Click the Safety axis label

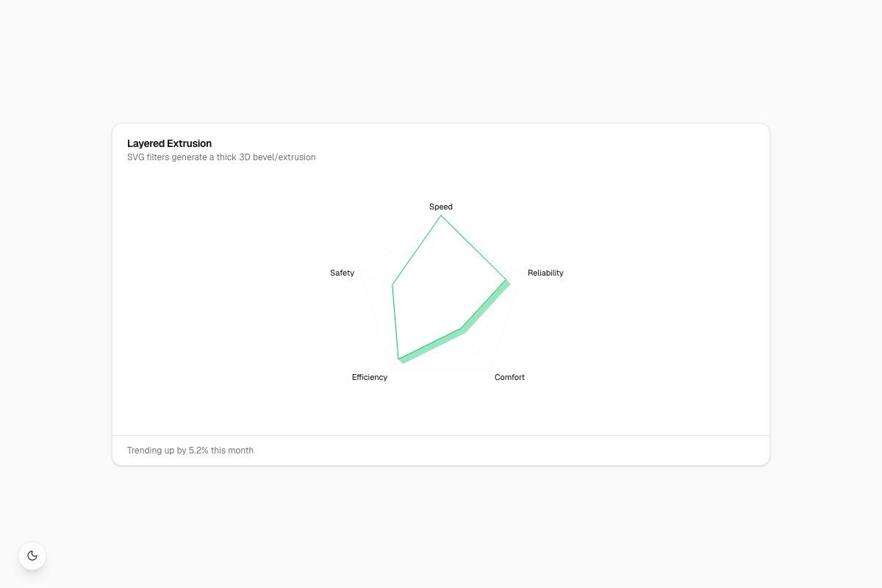click(343, 273)
